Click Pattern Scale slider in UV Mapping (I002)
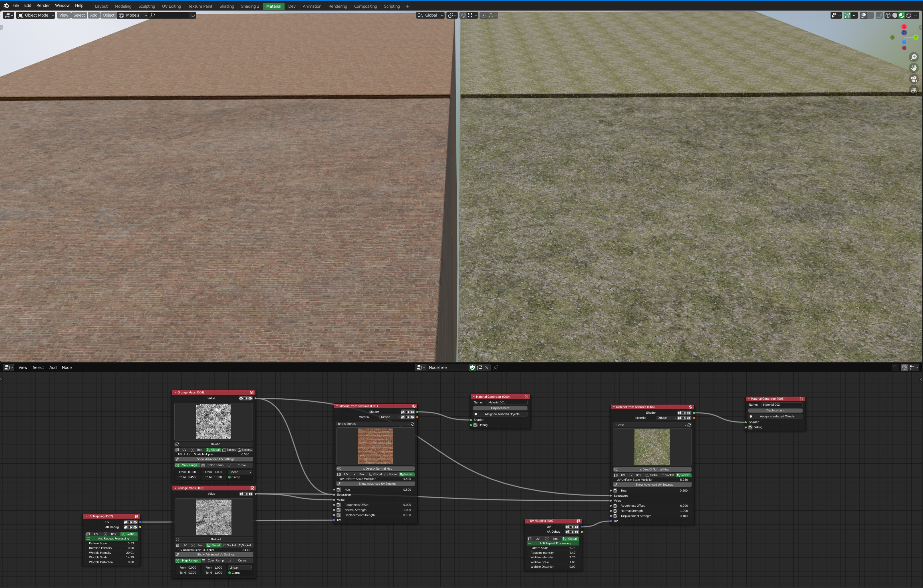 112,543
